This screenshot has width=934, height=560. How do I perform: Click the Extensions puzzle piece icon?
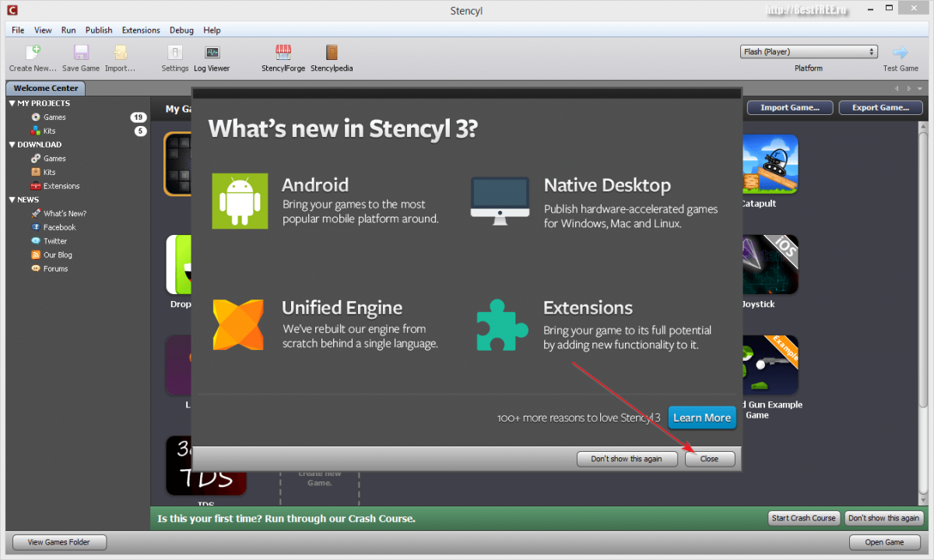point(502,325)
